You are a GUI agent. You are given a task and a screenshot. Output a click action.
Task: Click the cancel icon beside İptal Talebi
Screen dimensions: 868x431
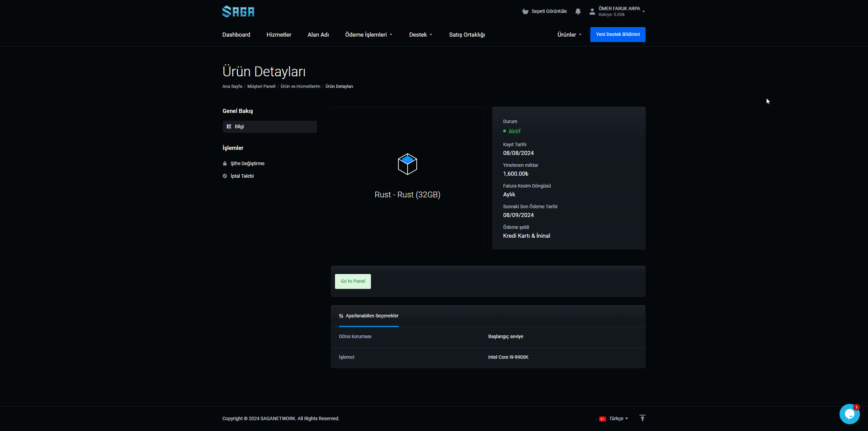pos(225,176)
